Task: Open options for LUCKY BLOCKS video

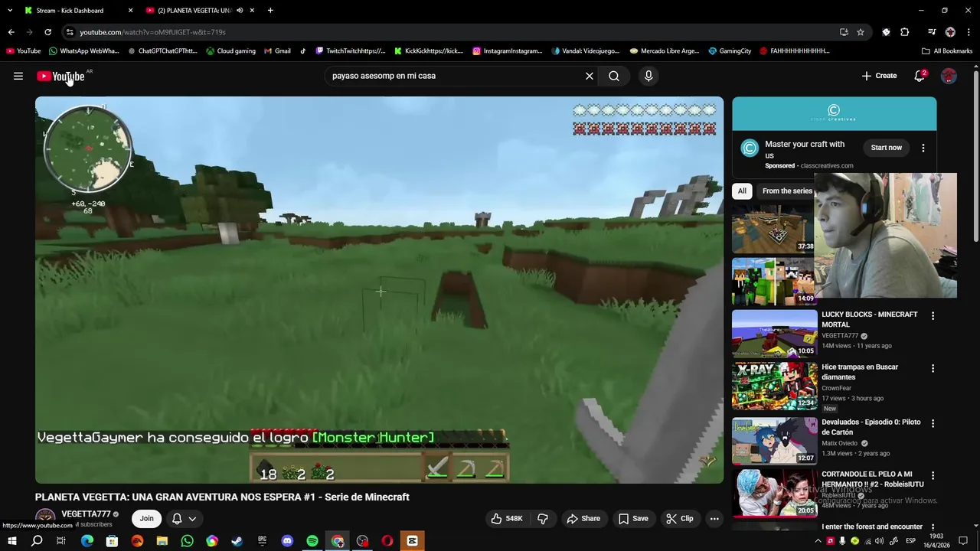Action: [x=933, y=315]
